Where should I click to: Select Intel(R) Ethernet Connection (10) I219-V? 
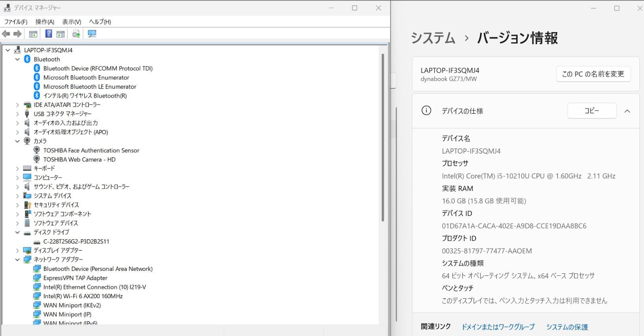(x=95, y=287)
